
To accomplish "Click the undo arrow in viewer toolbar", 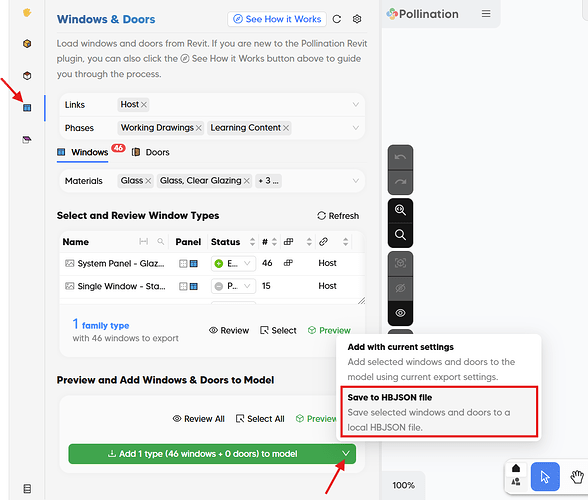I will pyautogui.click(x=400, y=157).
